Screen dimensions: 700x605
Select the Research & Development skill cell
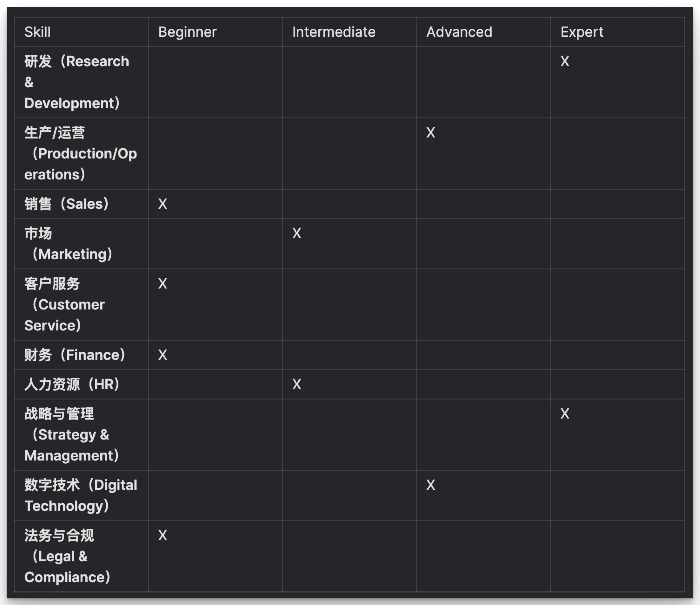[81, 82]
